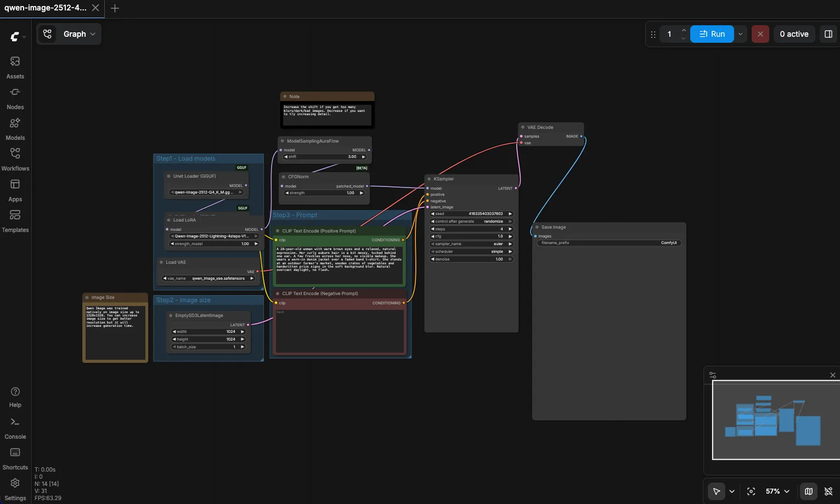Open the scheduler simple combo
Viewport: 840px width, 504px height.
pos(471,252)
